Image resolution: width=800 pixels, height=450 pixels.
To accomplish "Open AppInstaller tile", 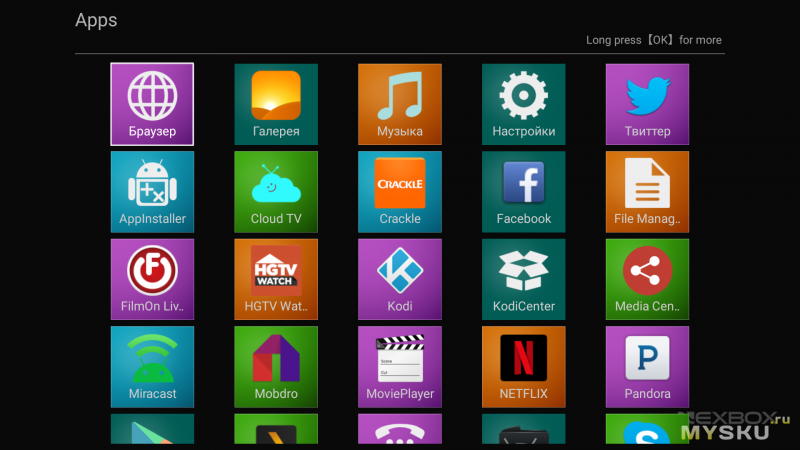I will [152, 192].
